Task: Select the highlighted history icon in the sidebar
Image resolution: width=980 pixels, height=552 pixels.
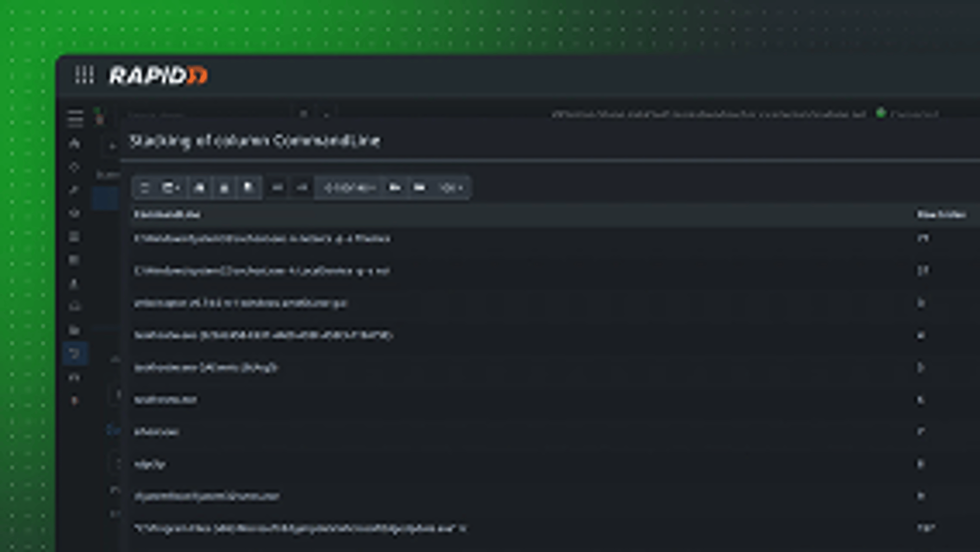Action: tap(75, 354)
